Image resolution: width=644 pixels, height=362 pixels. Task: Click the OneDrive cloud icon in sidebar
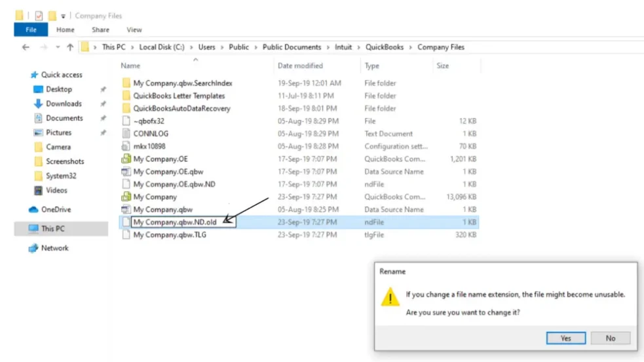tap(33, 210)
